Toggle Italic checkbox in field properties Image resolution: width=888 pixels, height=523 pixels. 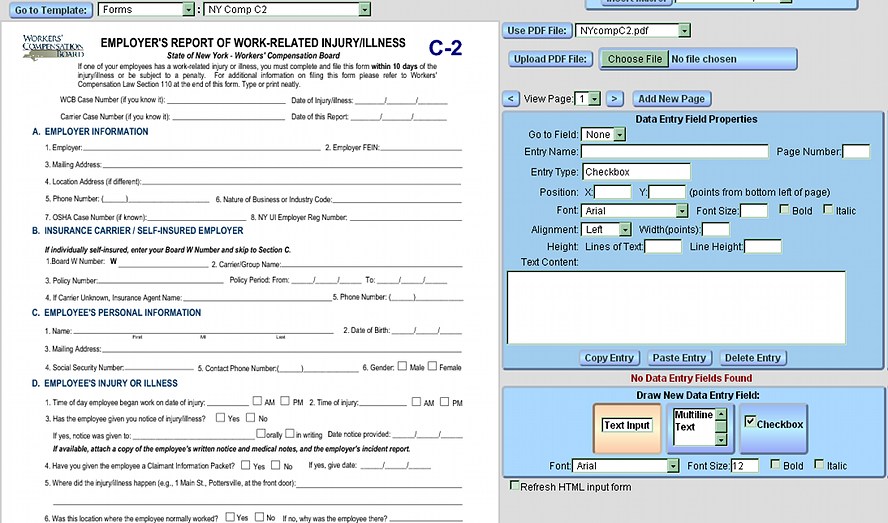[828, 210]
